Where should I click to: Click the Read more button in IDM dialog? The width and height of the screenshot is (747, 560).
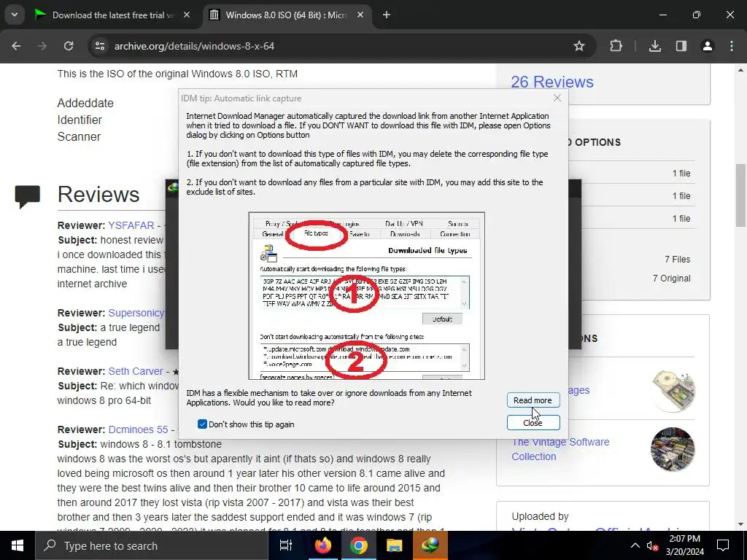tap(533, 400)
